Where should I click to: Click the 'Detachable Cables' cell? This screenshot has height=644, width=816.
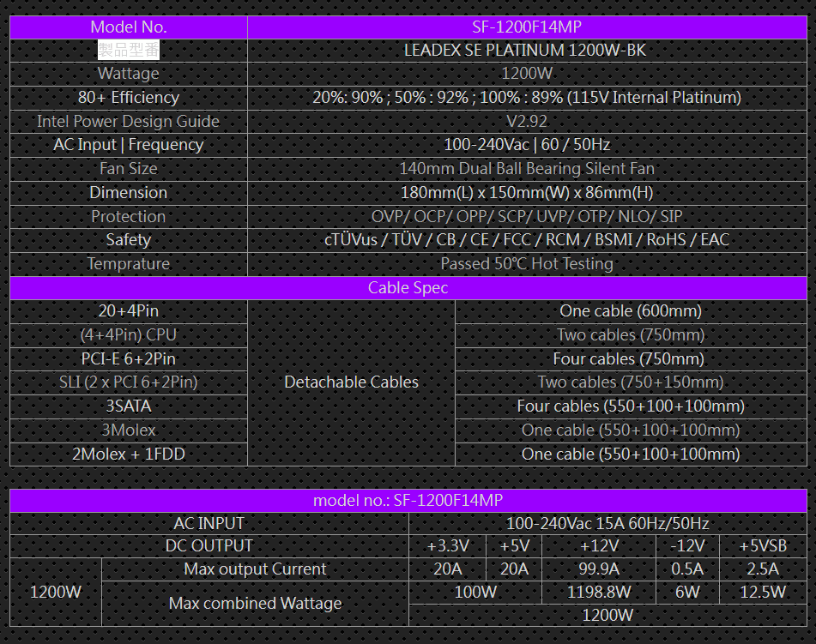(x=351, y=382)
